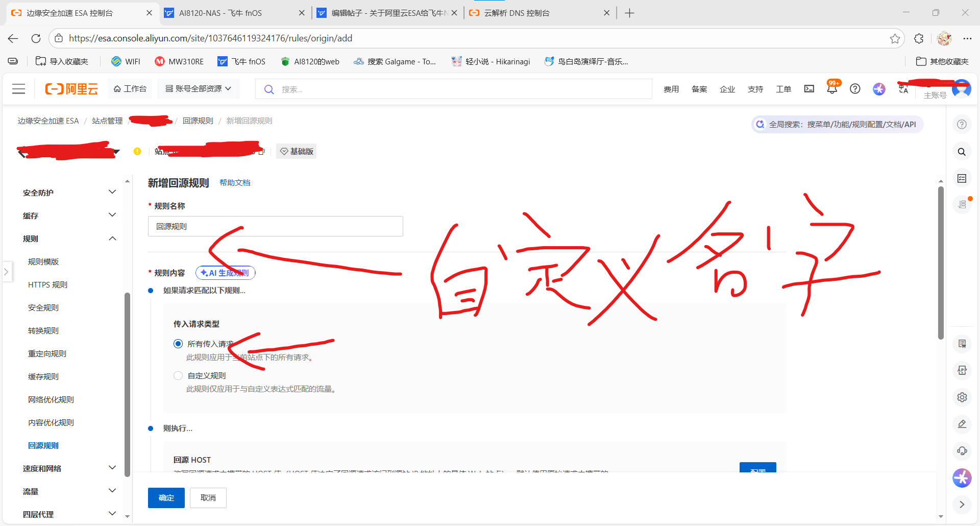Open settings gear in the right sidebar
980x526 pixels.
(x=962, y=397)
